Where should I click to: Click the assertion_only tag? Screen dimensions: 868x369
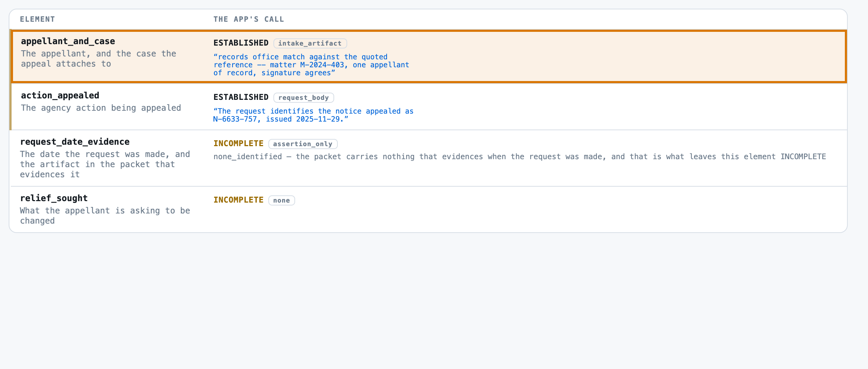coord(303,144)
